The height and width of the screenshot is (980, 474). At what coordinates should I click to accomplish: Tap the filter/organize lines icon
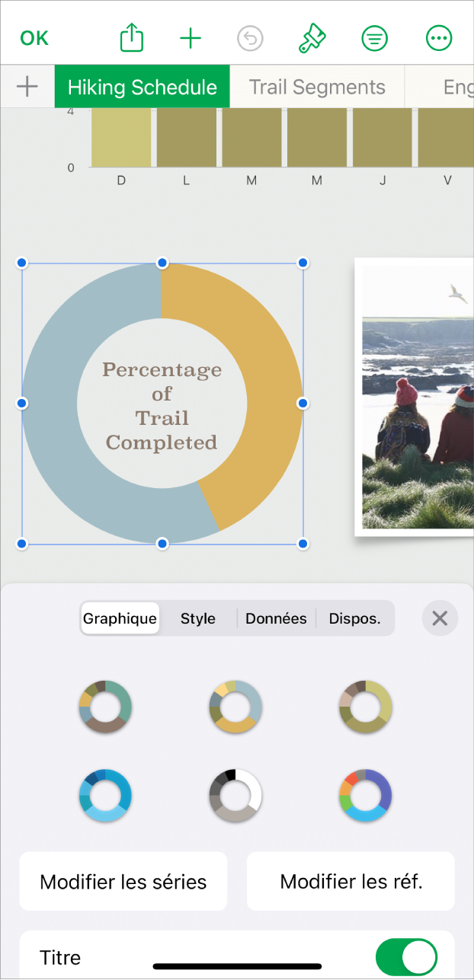374,38
